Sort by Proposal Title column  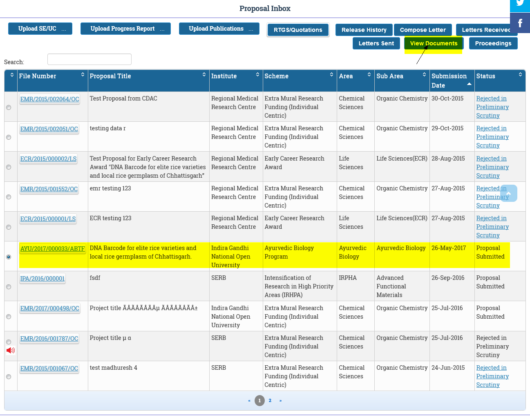tap(148, 80)
